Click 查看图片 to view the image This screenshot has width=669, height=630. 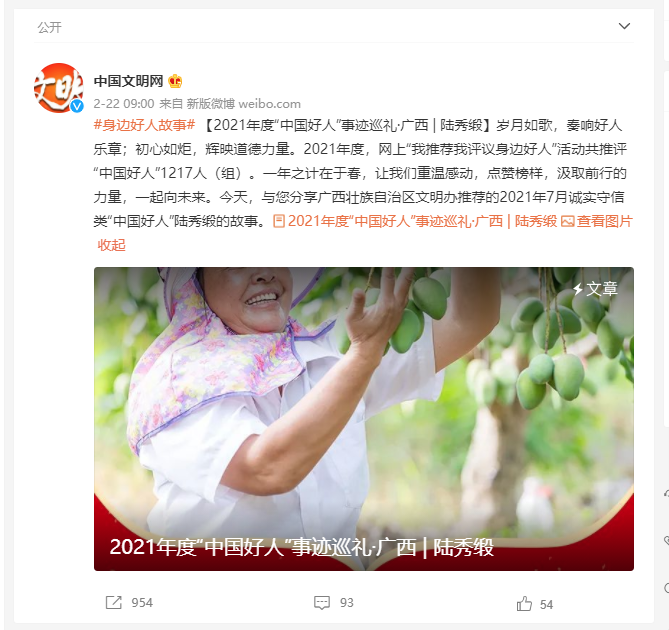point(604,221)
